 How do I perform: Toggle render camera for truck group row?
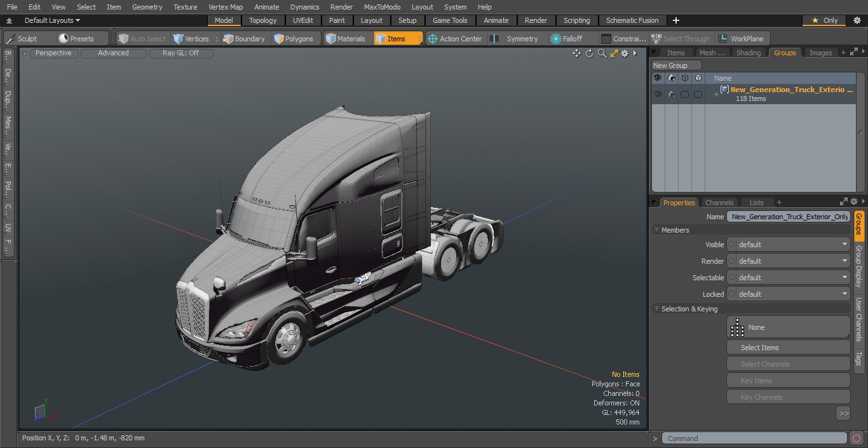click(671, 94)
